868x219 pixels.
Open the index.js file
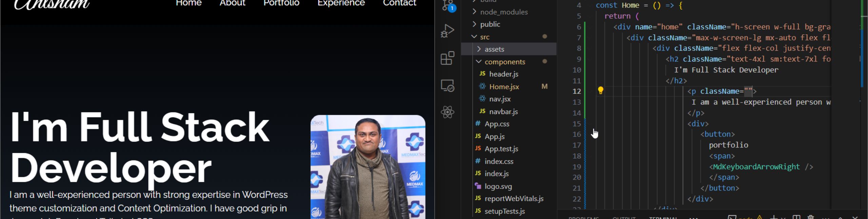pos(496,174)
